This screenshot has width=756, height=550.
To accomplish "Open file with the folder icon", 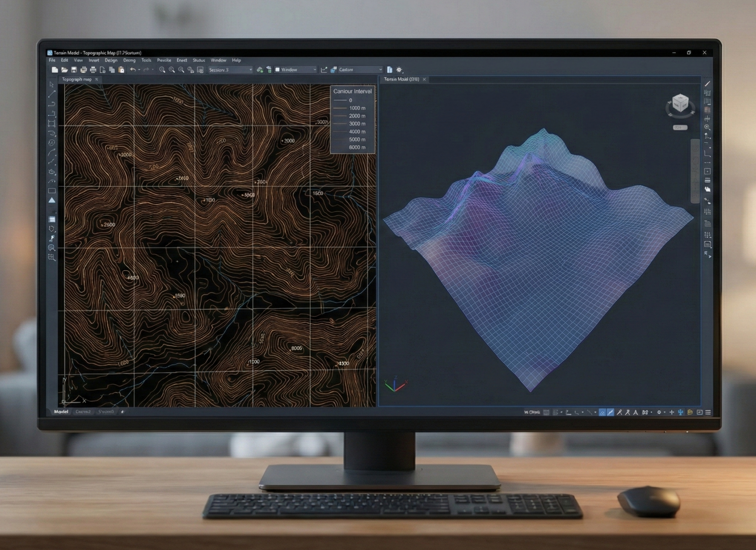I will pos(64,70).
